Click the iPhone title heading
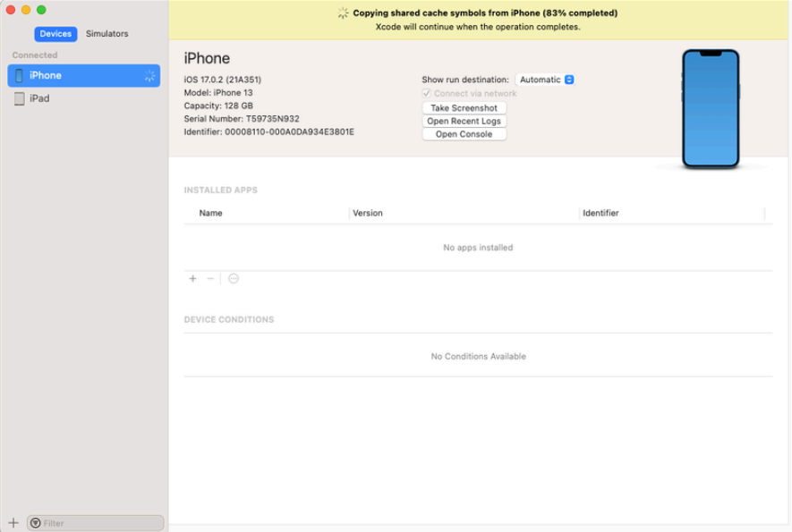The image size is (792, 532). 207,58
